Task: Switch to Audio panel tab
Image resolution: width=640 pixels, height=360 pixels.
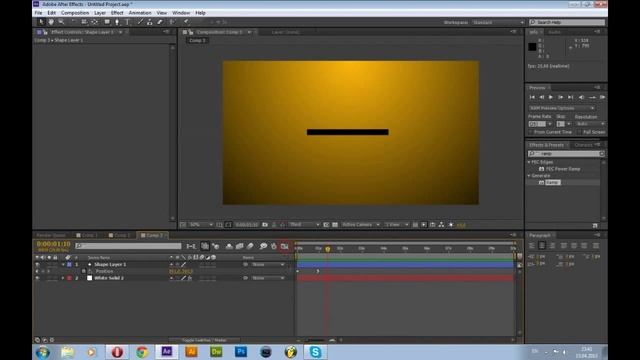Action: tap(554, 32)
